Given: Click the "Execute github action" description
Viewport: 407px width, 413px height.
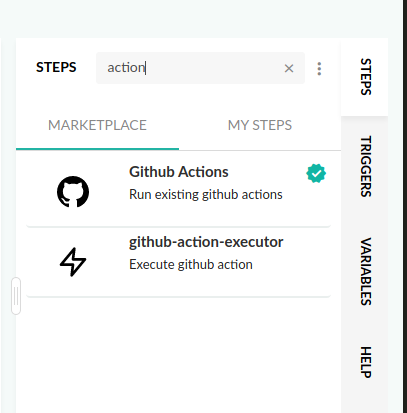Looking at the screenshot, I should coord(191,264).
